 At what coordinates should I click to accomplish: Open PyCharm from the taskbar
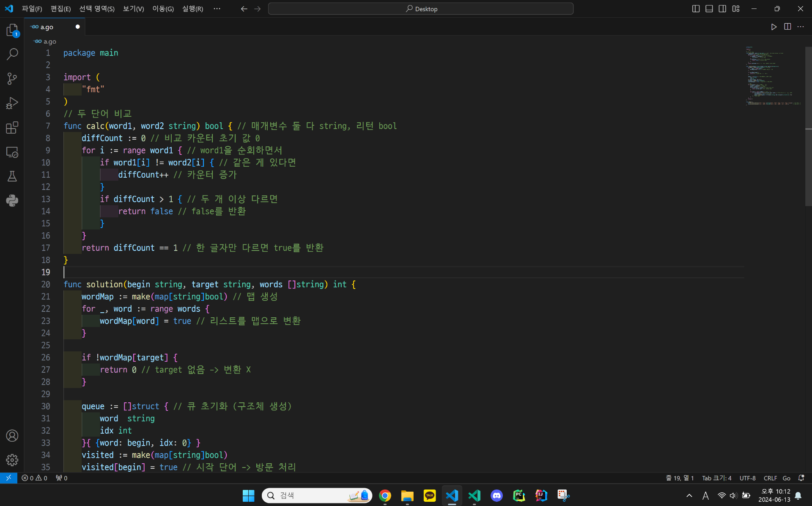coord(519,495)
